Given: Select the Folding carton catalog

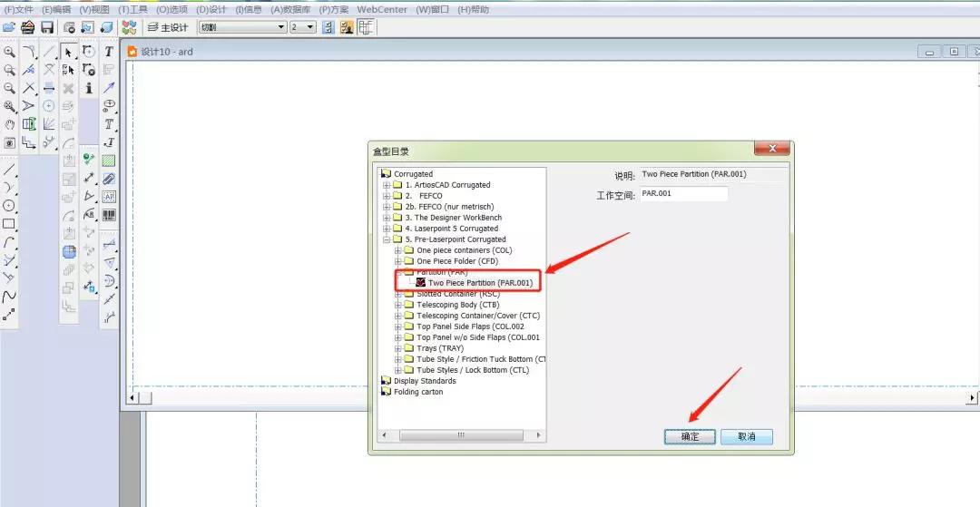Looking at the screenshot, I should click(x=418, y=392).
